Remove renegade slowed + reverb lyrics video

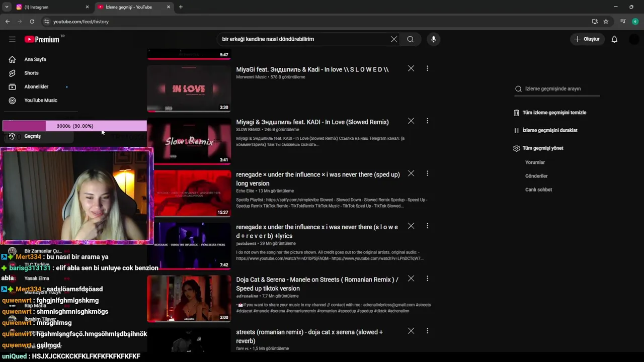[x=411, y=226]
